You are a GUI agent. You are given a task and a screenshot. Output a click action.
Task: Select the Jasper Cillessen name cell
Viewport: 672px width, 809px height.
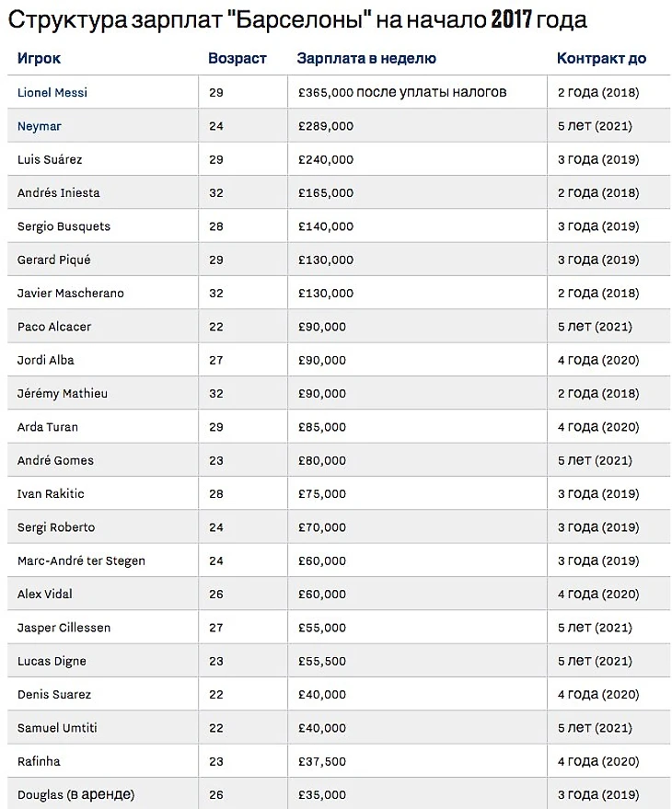point(64,628)
